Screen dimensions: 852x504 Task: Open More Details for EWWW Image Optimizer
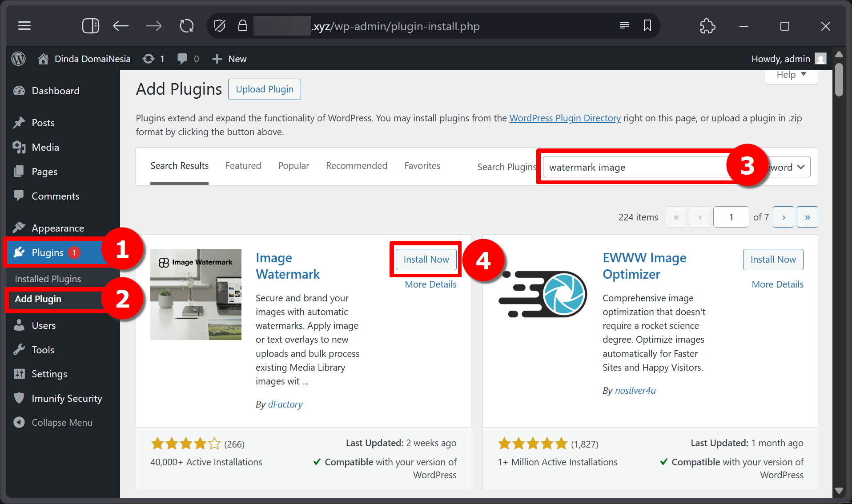point(777,284)
